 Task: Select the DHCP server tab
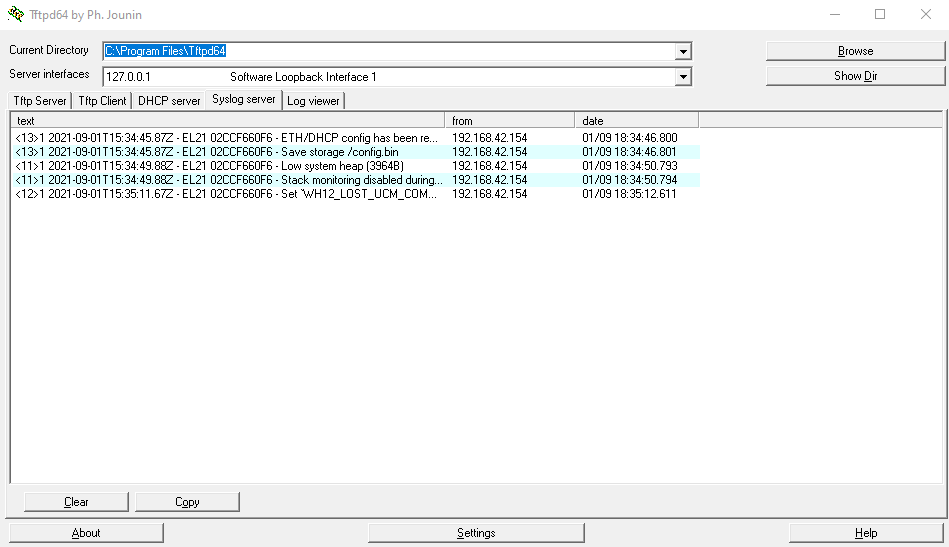coord(169,101)
